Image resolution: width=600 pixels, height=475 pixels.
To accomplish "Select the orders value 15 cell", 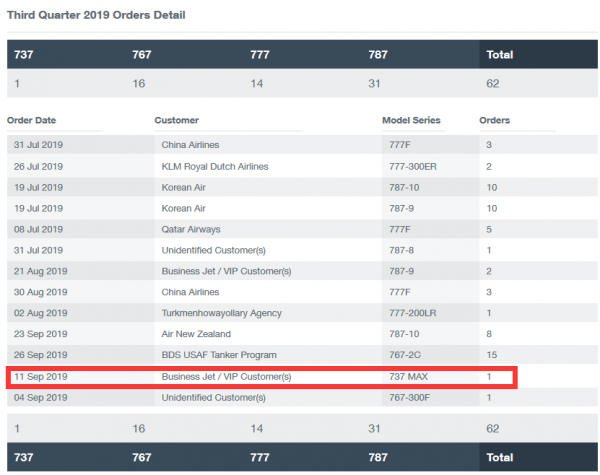I will click(492, 355).
